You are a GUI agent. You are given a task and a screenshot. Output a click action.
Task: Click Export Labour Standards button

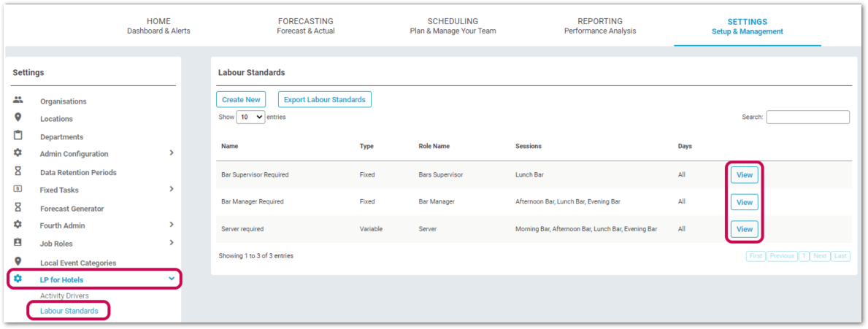click(324, 99)
